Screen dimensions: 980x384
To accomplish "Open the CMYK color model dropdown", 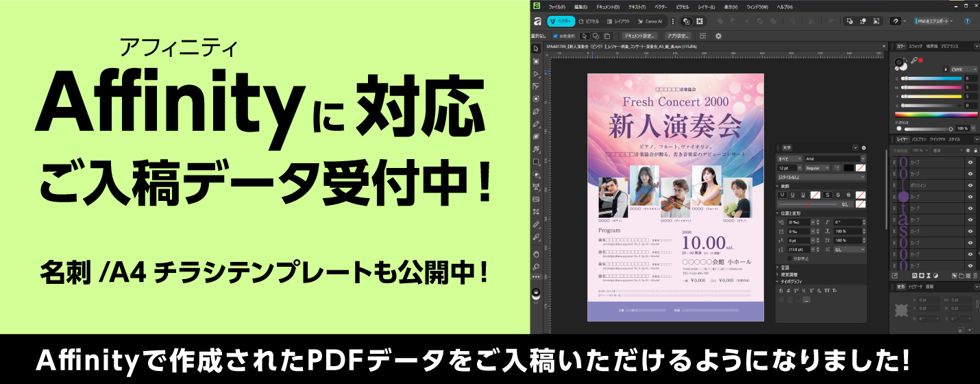I will tap(963, 69).
